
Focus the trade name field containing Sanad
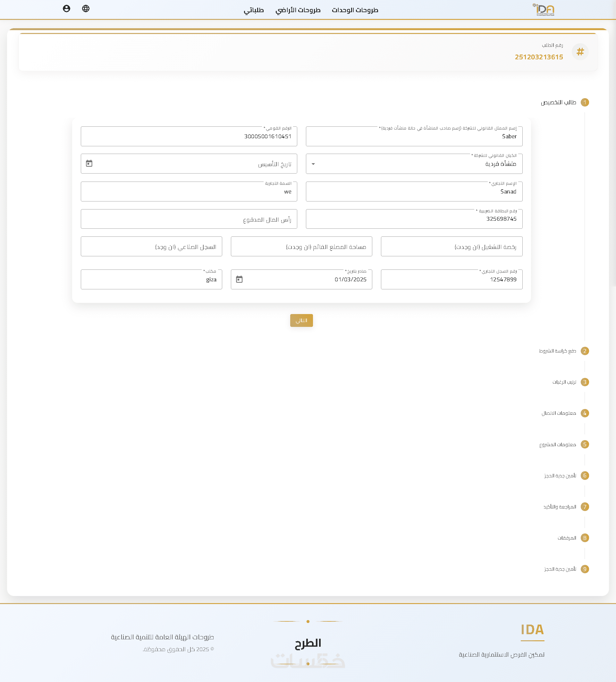414,192
